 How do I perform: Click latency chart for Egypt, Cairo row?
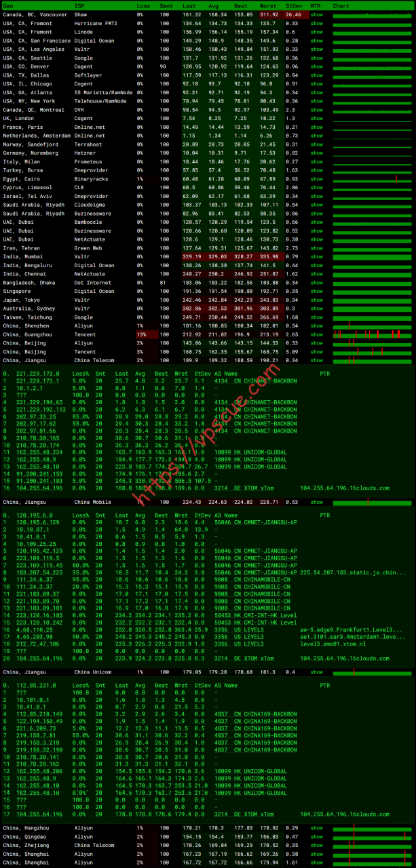pyautogui.click(x=372, y=179)
